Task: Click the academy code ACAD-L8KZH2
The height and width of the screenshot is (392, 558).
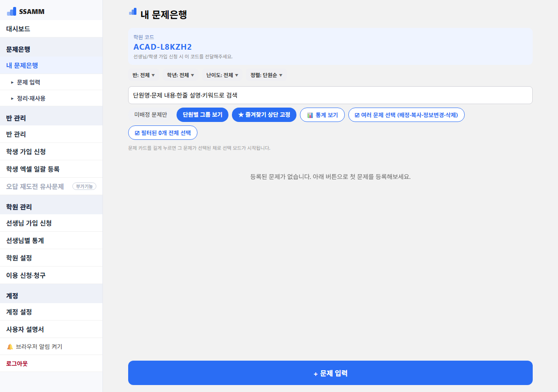Action: [x=163, y=47]
